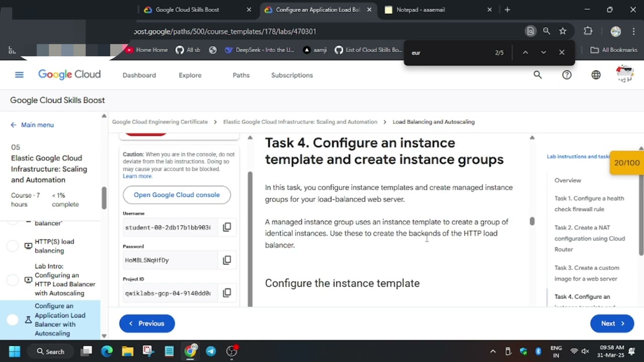Switch to the Notepad - aaaemail tab
The height and width of the screenshot is (362, 644).
(438, 10)
